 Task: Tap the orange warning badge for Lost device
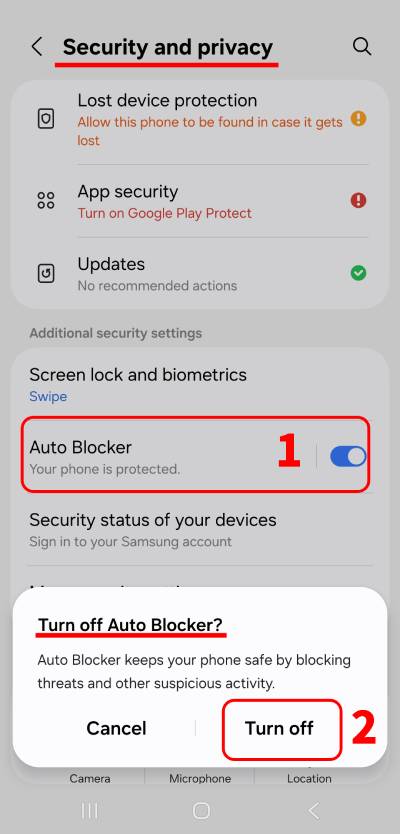359,118
